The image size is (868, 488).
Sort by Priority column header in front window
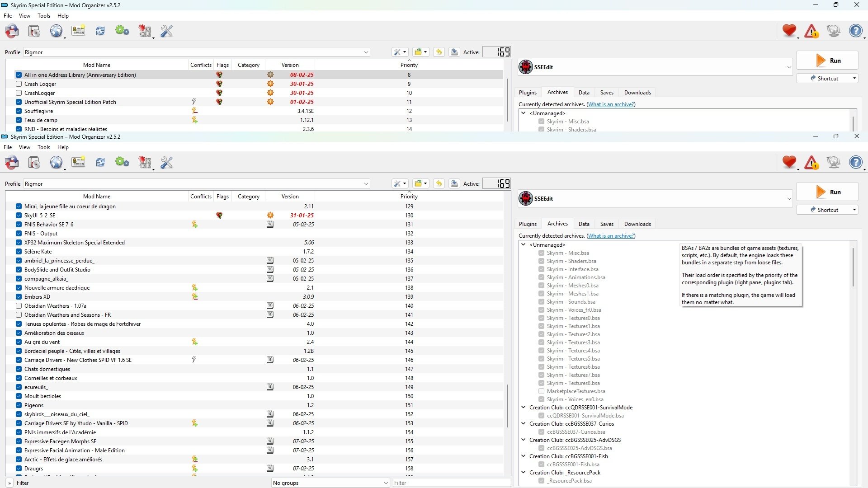[409, 197]
